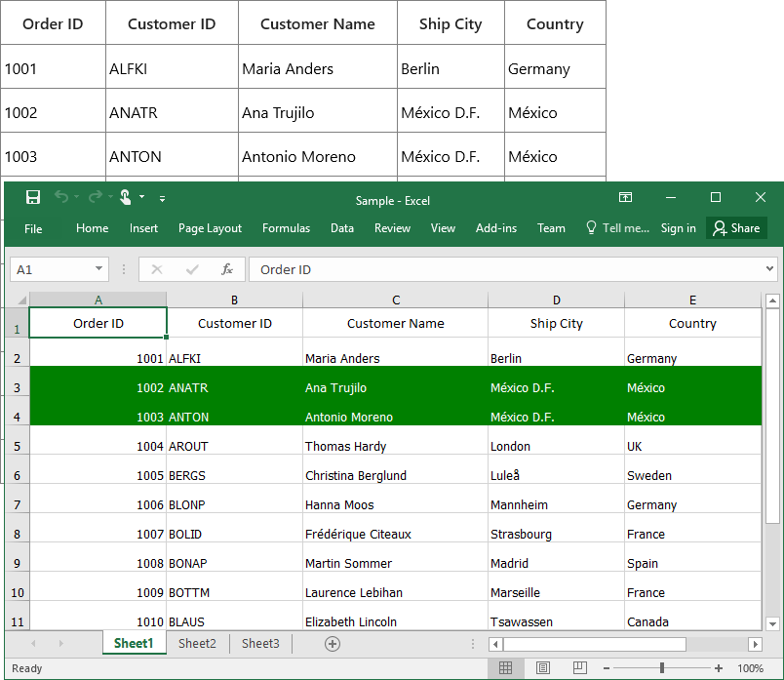Viewport: 784px width, 680px height.
Task: Open Ribbon Display Options
Action: tap(625, 197)
